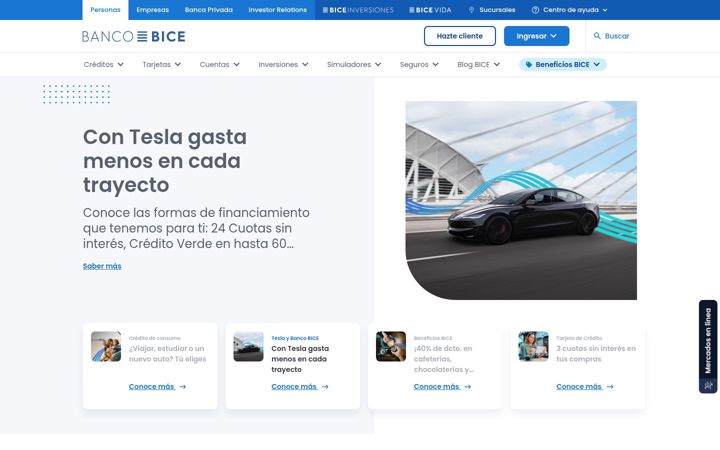Click the Tesla card thumbnail image

click(248, 347)
